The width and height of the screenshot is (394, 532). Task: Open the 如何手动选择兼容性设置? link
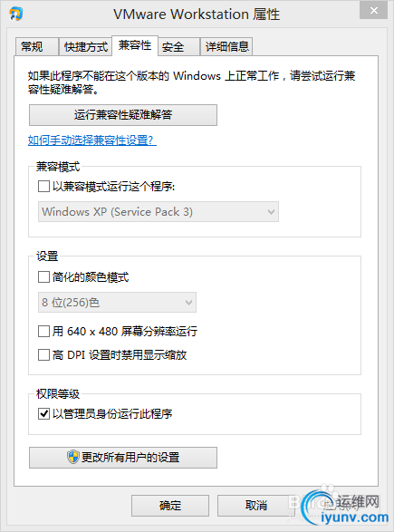point(92,140)
